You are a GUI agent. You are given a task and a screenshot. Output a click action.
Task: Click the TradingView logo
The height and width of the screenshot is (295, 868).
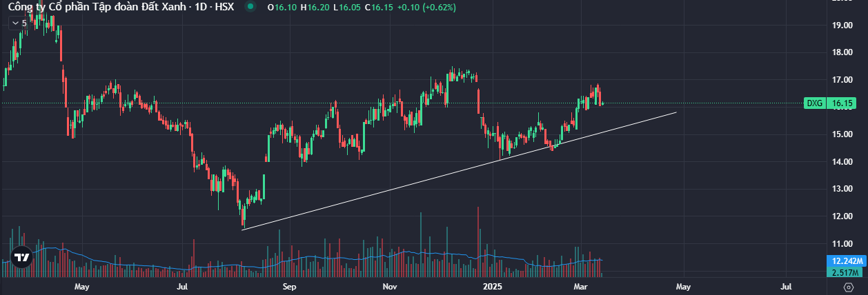click(x=22, y=257)
